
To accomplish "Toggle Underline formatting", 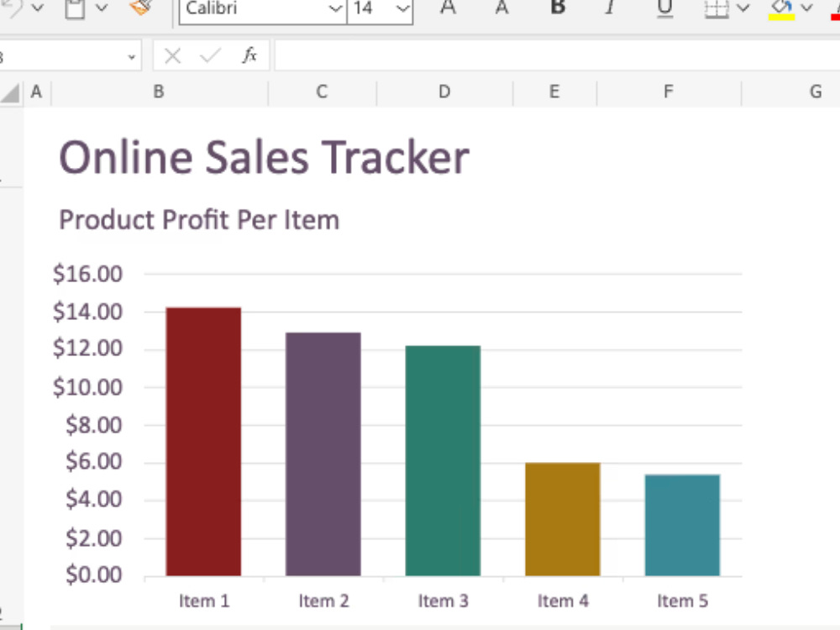I will pyautogui.click(x=664, y=8).
